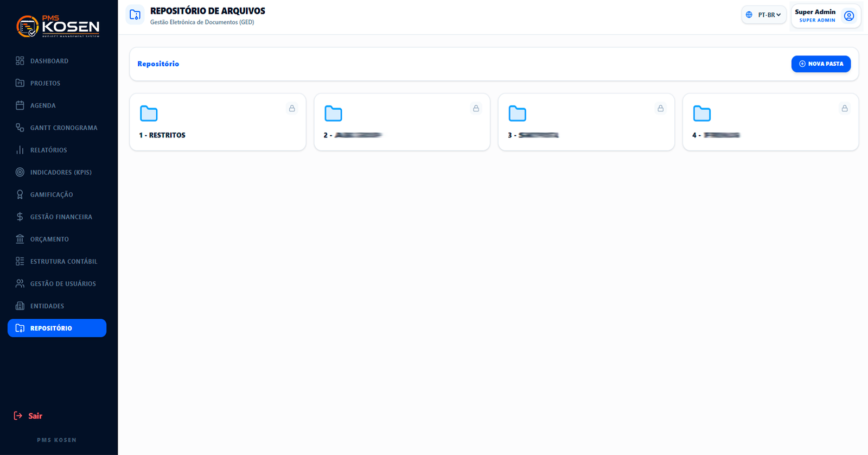Open Orçamento menu item
This screenshot has width=868, height=455.
pyautogui.click(x=57, y=239)
